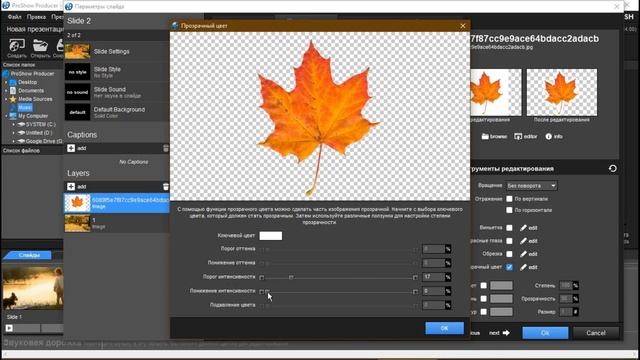Delete a caption with the Captions trash icon

166,148
